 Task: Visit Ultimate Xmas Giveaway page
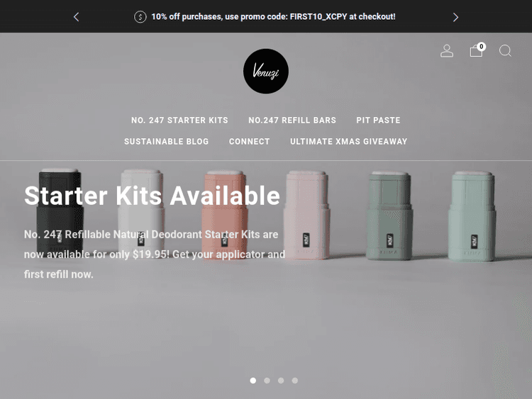[348, 141]
